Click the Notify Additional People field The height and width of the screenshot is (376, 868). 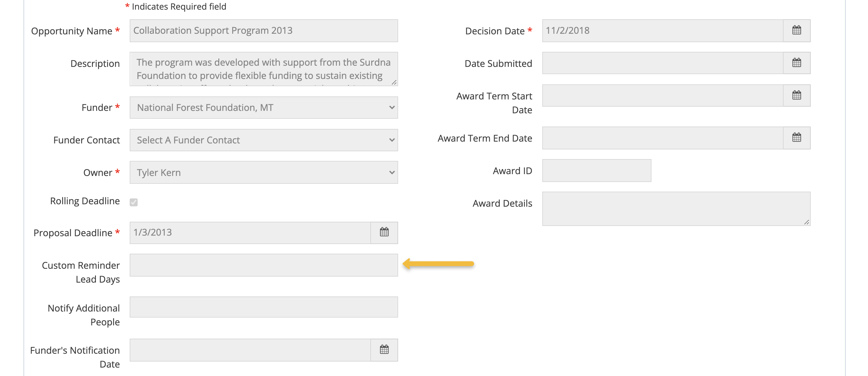point(264,307)
